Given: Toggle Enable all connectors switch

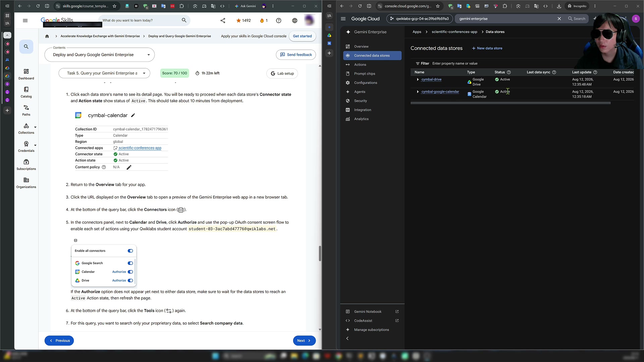Looking at the screenshot, I should tap(130, 251).
